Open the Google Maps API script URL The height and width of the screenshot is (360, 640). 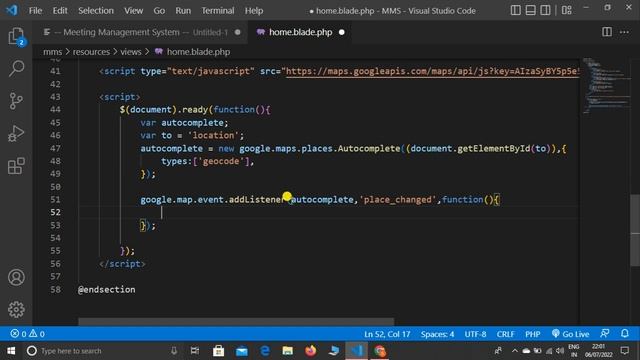(x=432, y=71)
